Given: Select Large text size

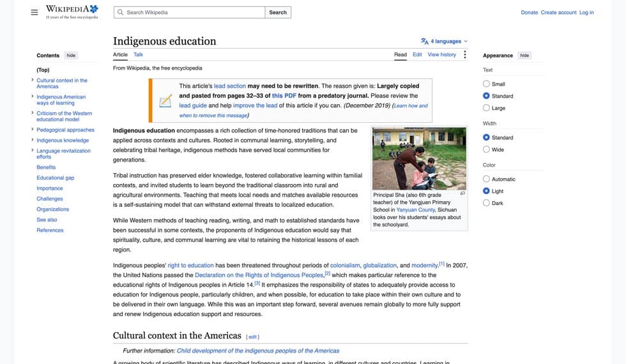Looking at the screenshot, I should point(486,108).
